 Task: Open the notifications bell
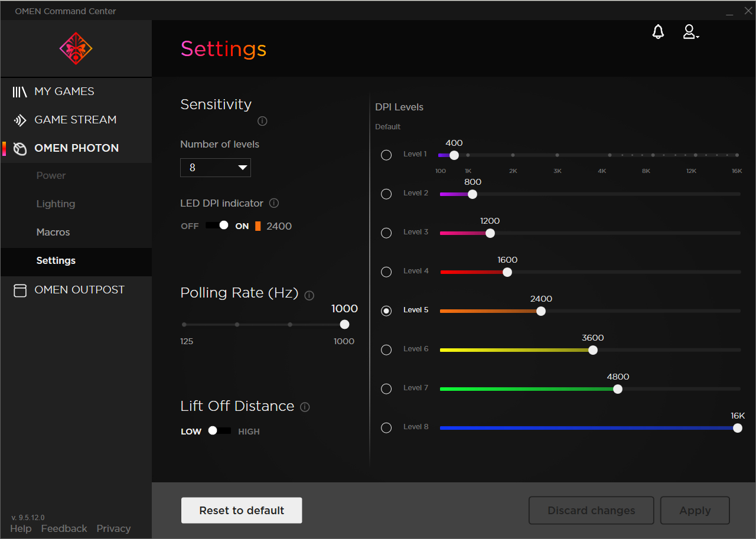(658, 32)
